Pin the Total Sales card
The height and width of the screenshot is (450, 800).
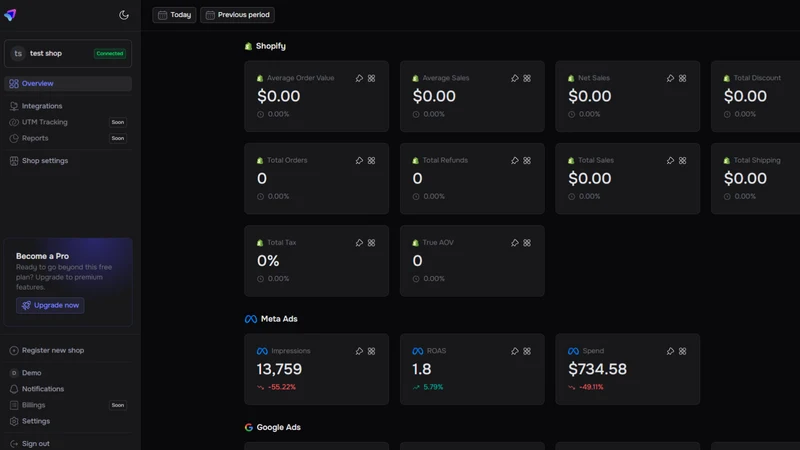(x=670, y=160)
